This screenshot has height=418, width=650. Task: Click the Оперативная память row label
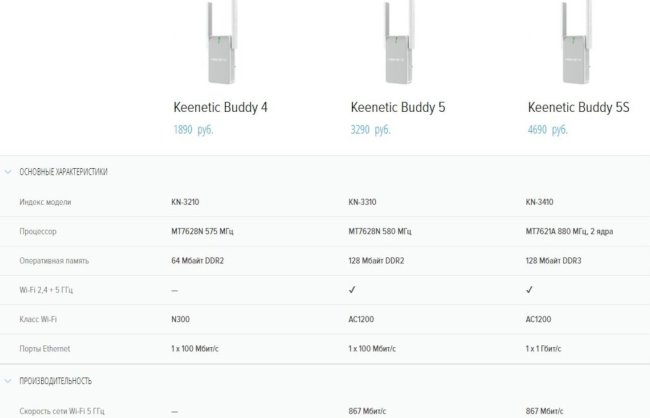click(x=54, y=261)
